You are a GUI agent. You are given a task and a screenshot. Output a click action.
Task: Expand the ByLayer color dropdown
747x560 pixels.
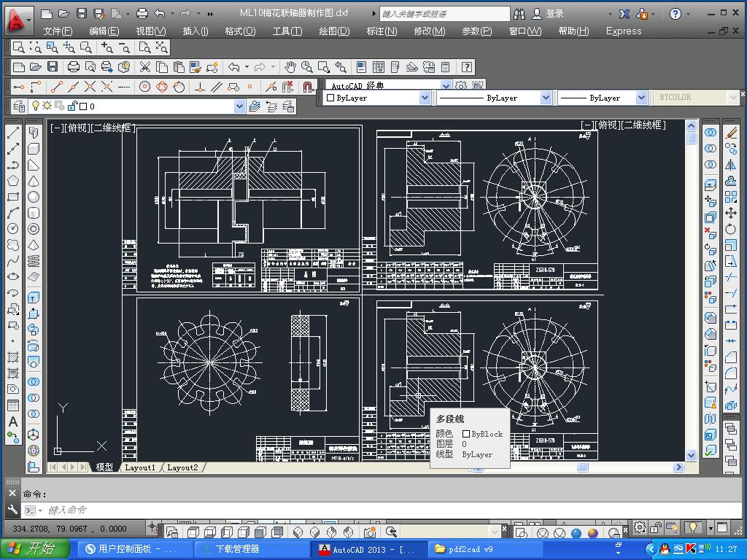[425, 98]
